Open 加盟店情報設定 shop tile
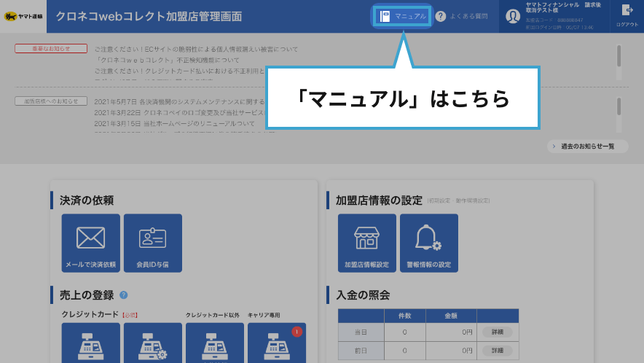The width and height of the screenshot is (644, 363). (x=366, y=243)
